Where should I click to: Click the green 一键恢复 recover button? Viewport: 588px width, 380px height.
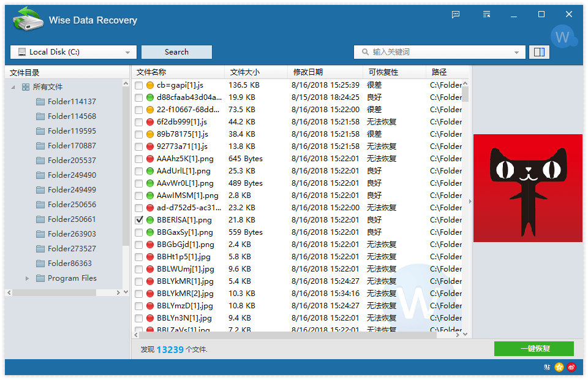pos(534,349)
